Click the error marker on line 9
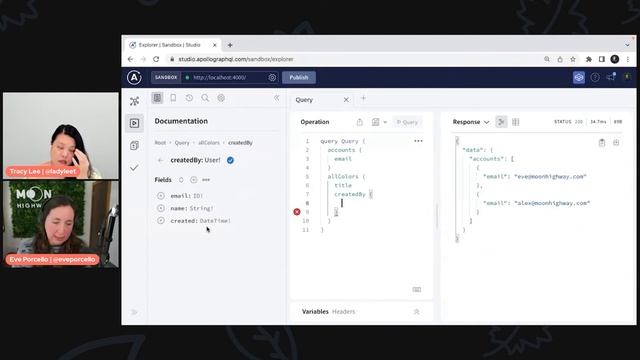Viewport: 640px width, 360px height. pyautogui.click(x=297, y=212)
